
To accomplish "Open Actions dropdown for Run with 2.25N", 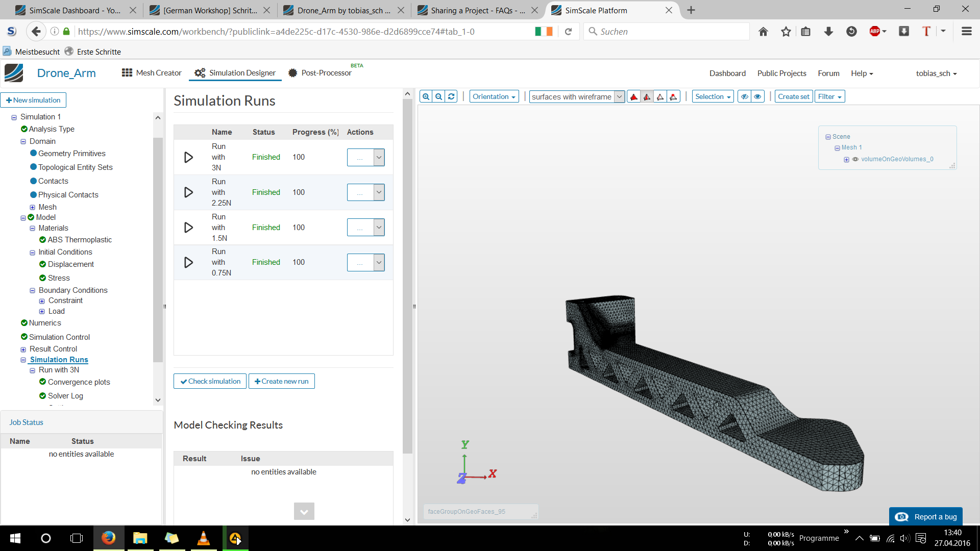I will (365, 192).
